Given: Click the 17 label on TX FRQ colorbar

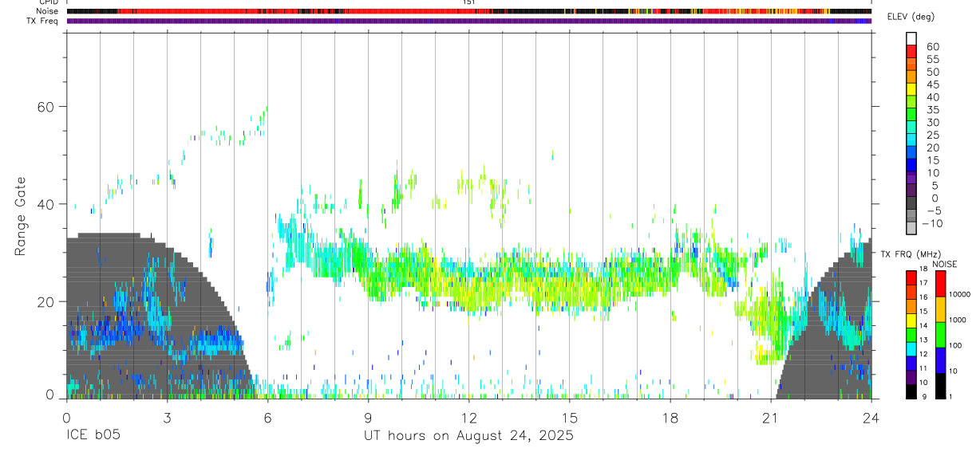Looking at the screenshot, I should tap(923, 283).
